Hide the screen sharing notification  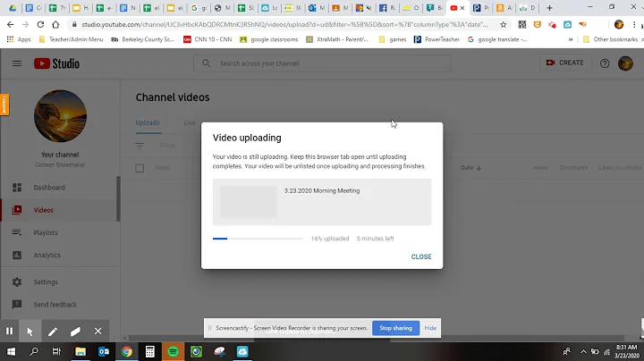click(x=430, y=328)
